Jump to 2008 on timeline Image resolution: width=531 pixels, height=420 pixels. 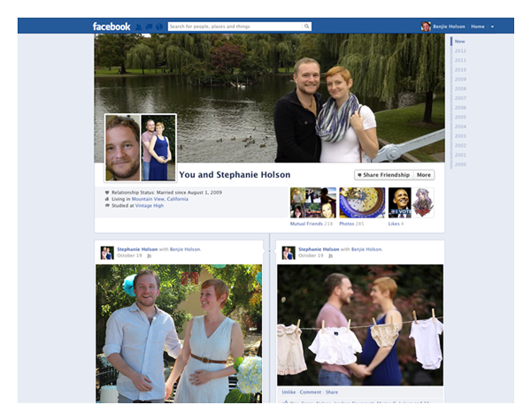[x=460, y=88]
